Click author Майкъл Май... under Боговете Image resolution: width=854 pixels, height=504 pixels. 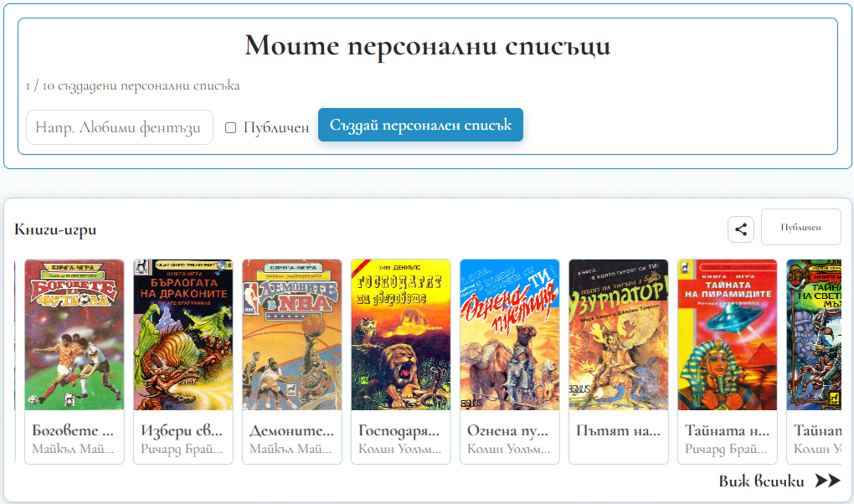73,449
